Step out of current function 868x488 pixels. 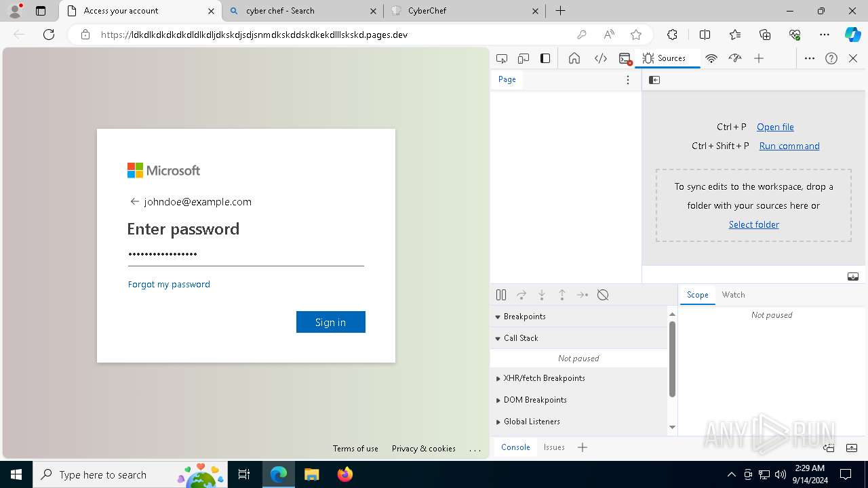(562, 295)
